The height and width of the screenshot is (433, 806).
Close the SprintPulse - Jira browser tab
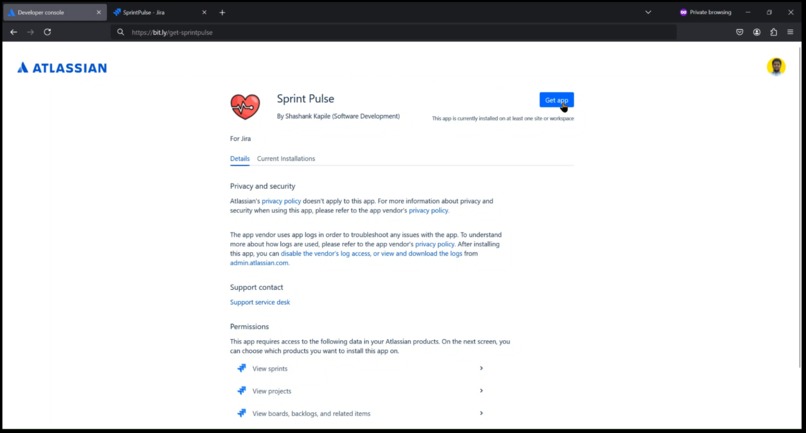(x=204, y=12)
